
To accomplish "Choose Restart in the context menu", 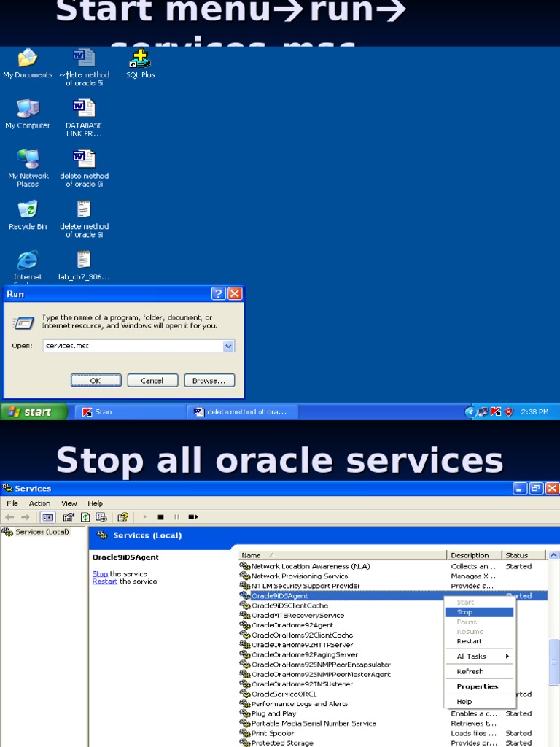I will click(x=480, y=641).
